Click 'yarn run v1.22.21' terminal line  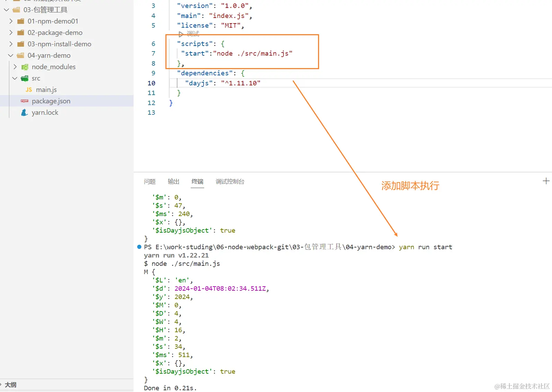click(x=176, y=255)
